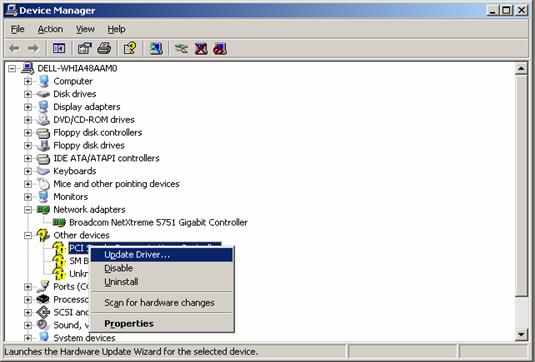The image size is (535, 362).
Task: Open the Action menu
Action: click(x=50, y=29)
